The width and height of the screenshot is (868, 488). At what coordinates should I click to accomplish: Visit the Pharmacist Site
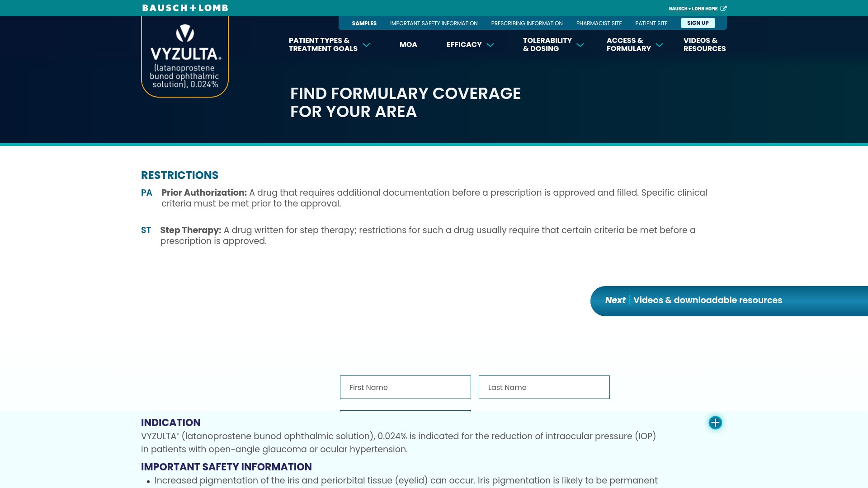point(599,23)
